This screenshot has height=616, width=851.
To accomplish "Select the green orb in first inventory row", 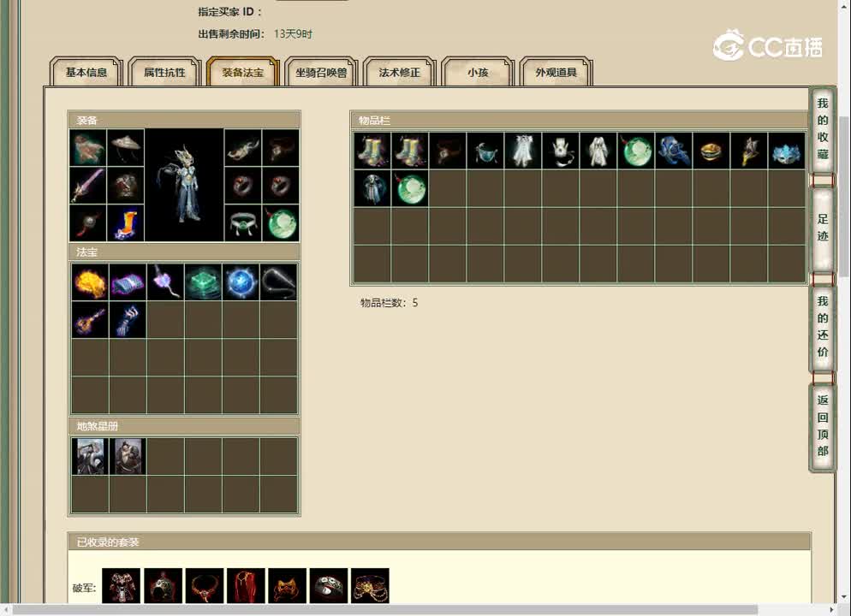I will point(635,151).
